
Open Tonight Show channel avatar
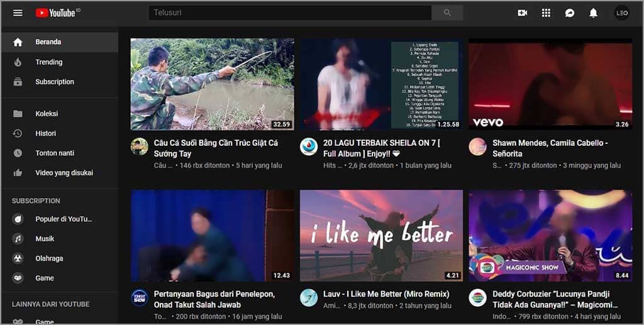(139, 297)
